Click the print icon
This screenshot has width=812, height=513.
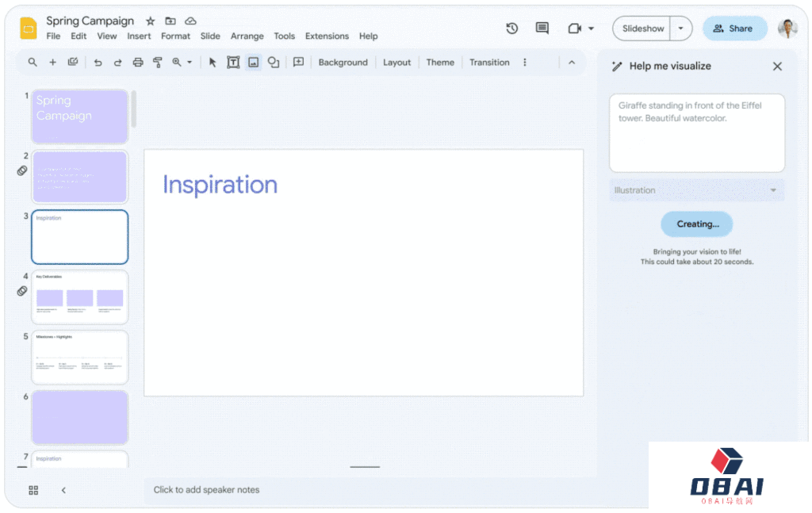[138, 63]
